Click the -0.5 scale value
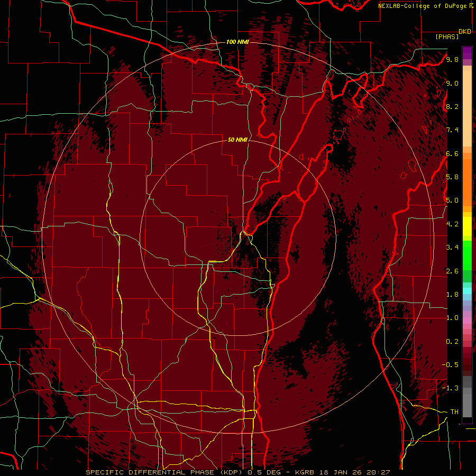The width and height of the screenshot is (476, 476). [450, 365]
